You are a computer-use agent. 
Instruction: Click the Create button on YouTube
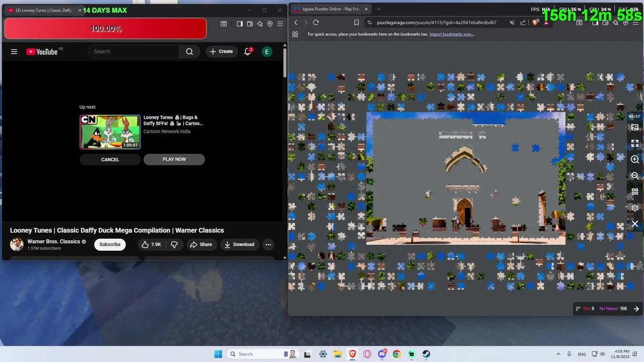[221, 51]
